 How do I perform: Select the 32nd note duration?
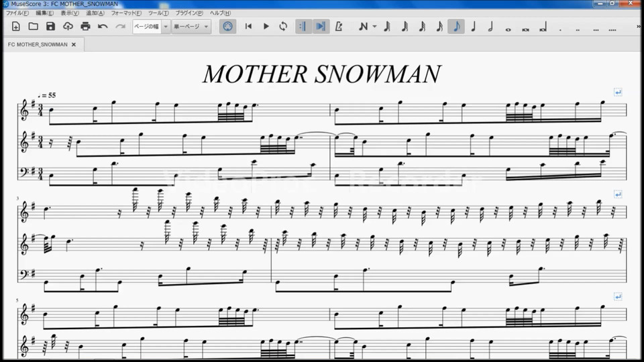click(x=422, y=27)
